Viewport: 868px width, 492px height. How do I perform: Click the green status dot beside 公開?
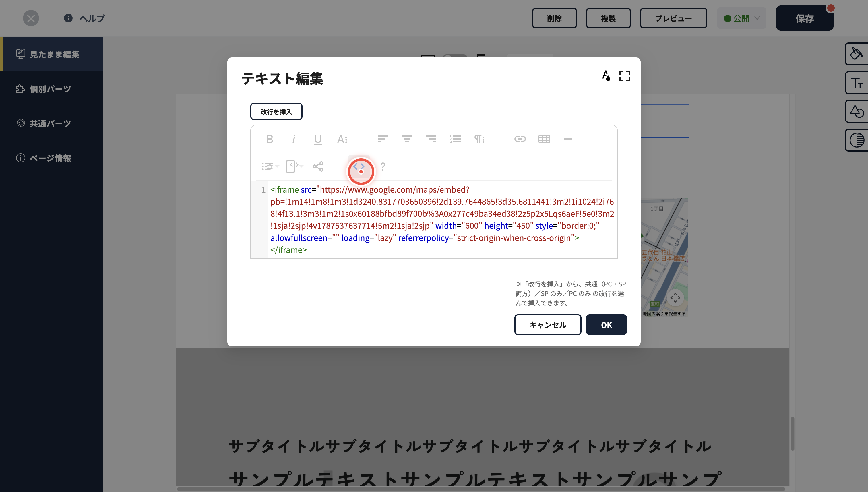click(727, 18)
